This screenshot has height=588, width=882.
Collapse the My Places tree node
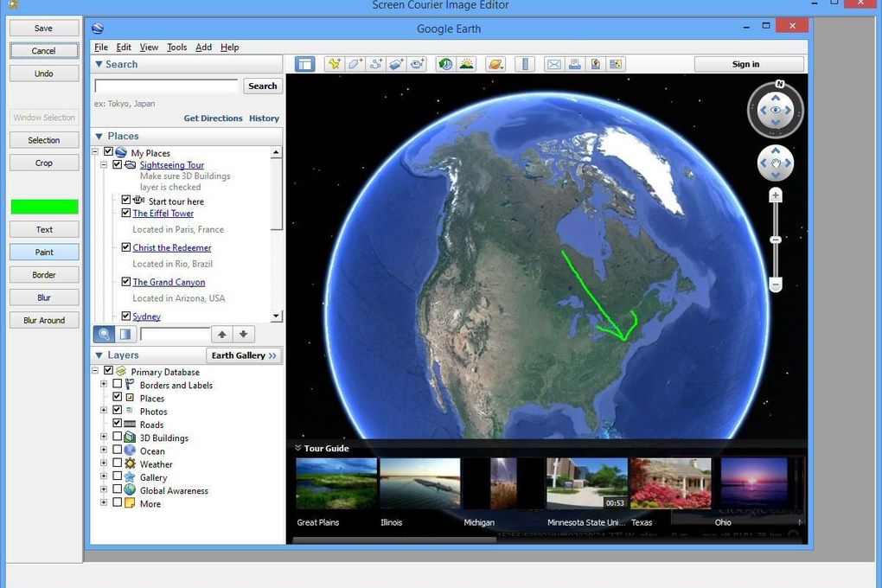tap(95, 151)
